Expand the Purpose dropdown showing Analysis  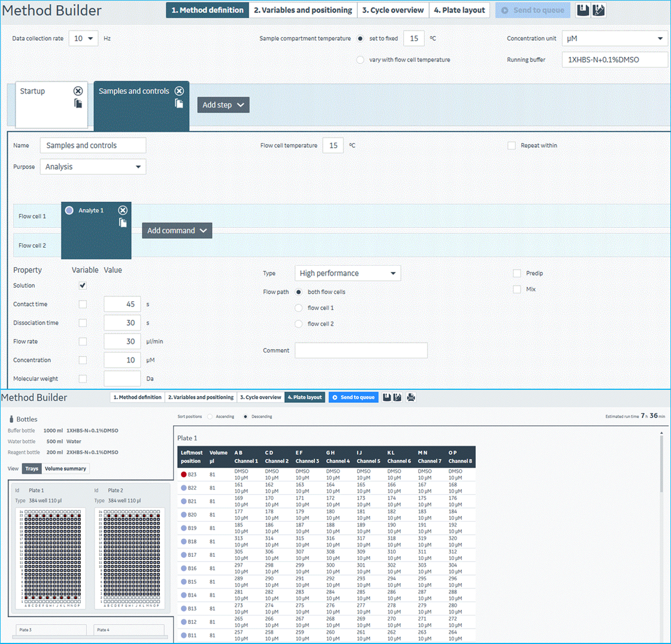tap(93, 167)
